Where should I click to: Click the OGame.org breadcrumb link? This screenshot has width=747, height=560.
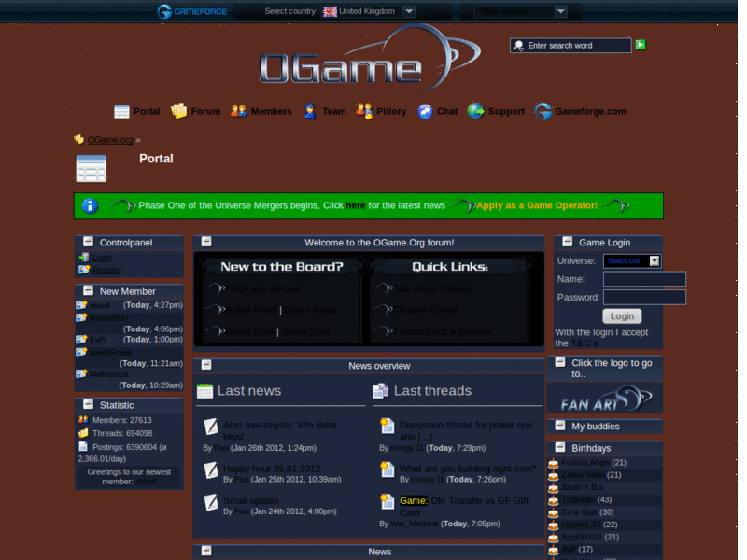[110, 139]
